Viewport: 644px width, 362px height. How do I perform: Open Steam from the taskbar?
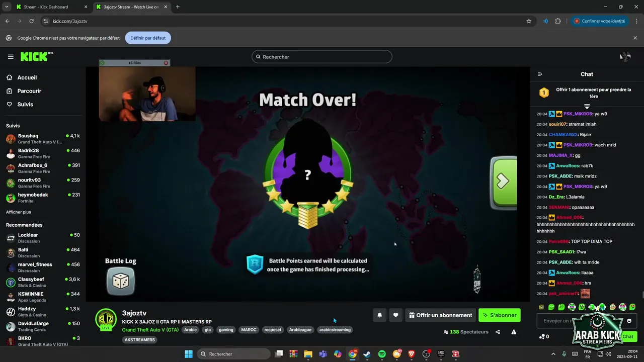(367, 354)
